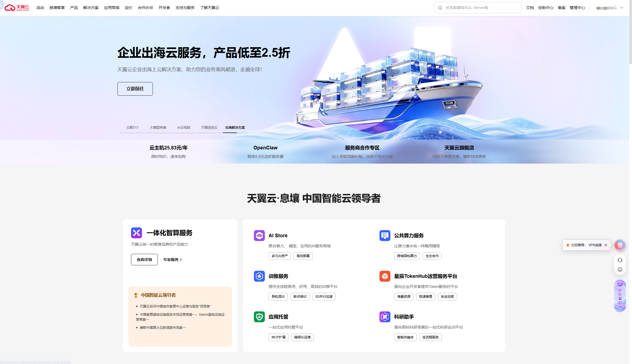This screenshot has height=364, width=632.
Task: Select the 大模型特惠 banner tab
Action: point(158,128)
